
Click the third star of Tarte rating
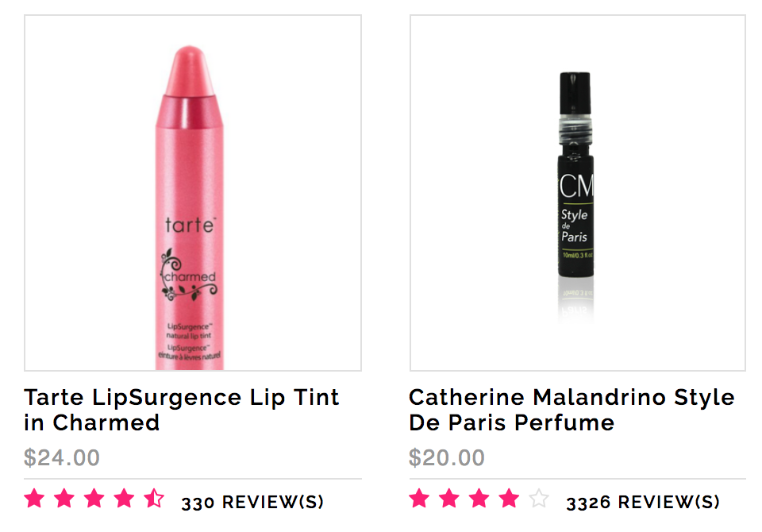tap(94, 499)
